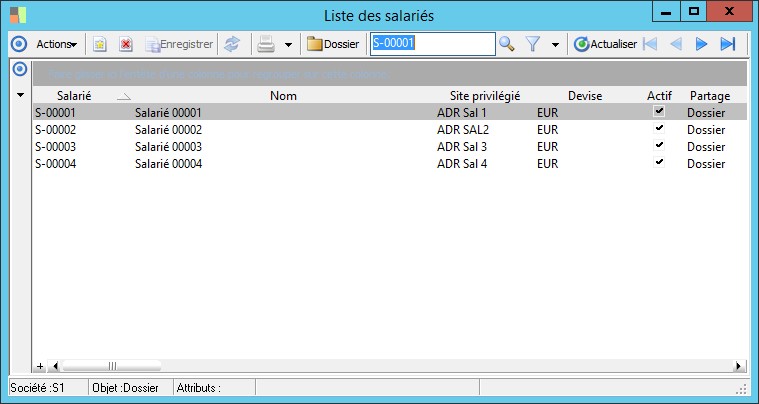Click the double-arrow refresh icon in toolbar
Screen dimensions: 759x404
232,45
